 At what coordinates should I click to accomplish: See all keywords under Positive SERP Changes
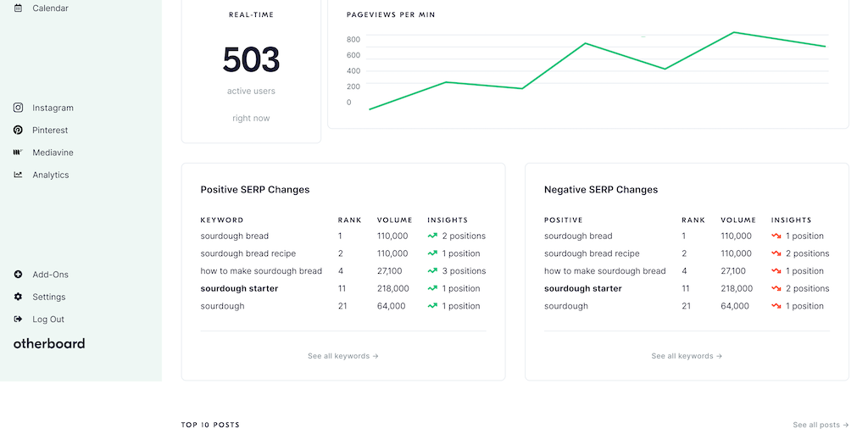pos(342,356)
